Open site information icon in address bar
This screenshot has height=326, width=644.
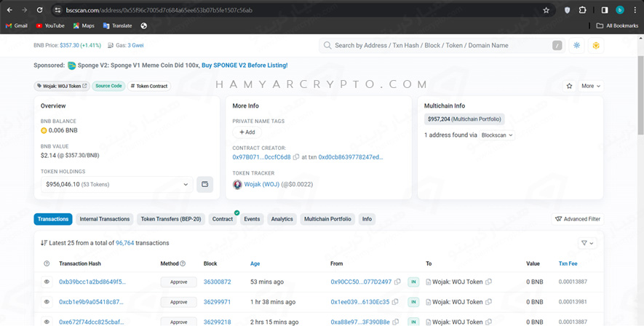tap(58, 10)
